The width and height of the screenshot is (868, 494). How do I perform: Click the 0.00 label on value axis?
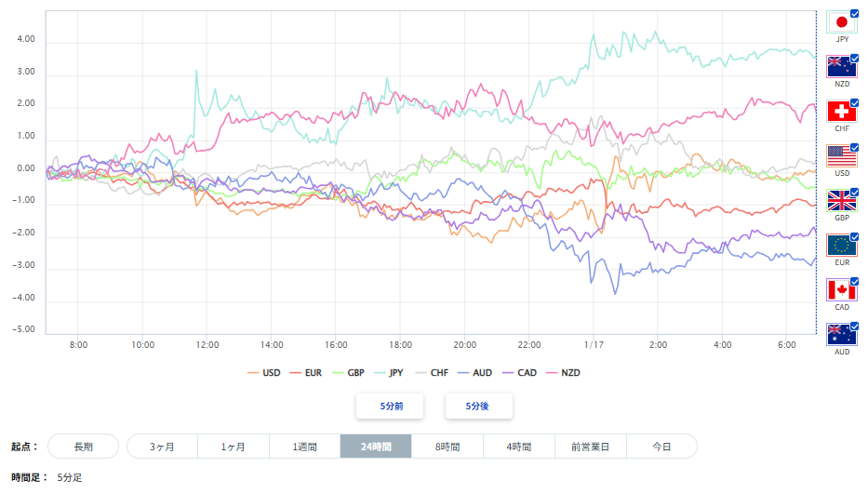pyautogui.click(x=25, y=168)
